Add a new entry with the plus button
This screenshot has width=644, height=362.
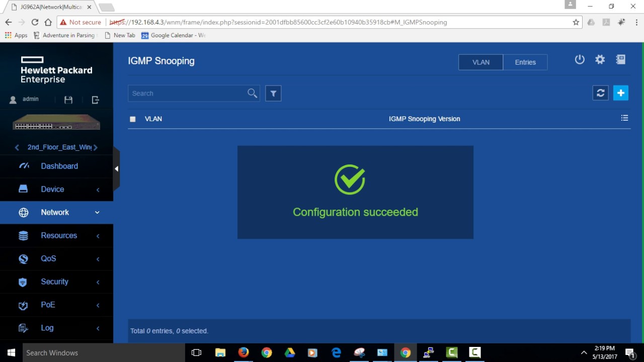pyautogui.click(x=621, y=93)
